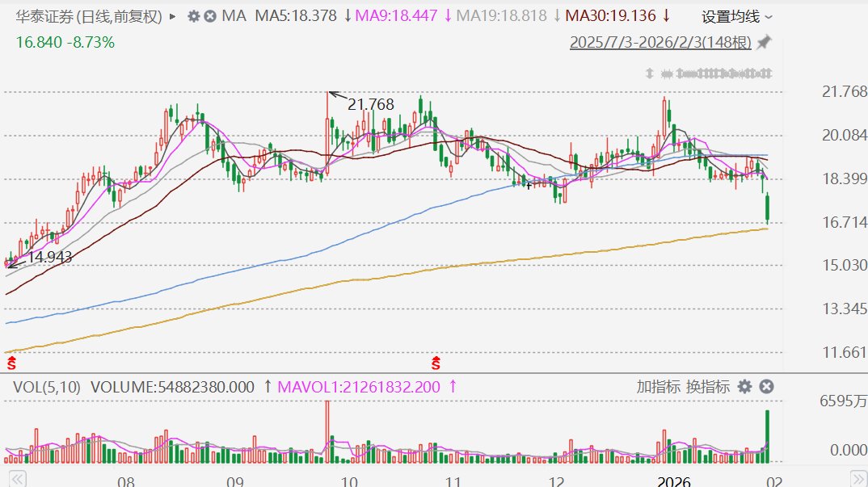The width and height of the screenshot is (868, 487).
Task: Remove the VOL indicator panel
Action: click(766, 387)
